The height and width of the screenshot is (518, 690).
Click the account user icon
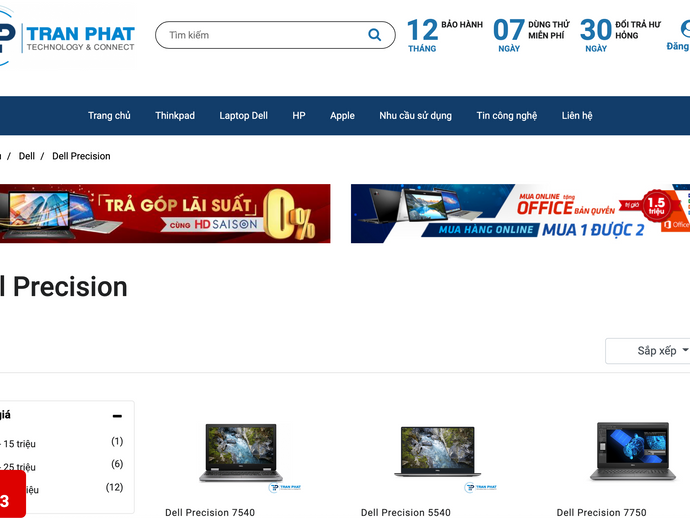click(x=686, y=28)
